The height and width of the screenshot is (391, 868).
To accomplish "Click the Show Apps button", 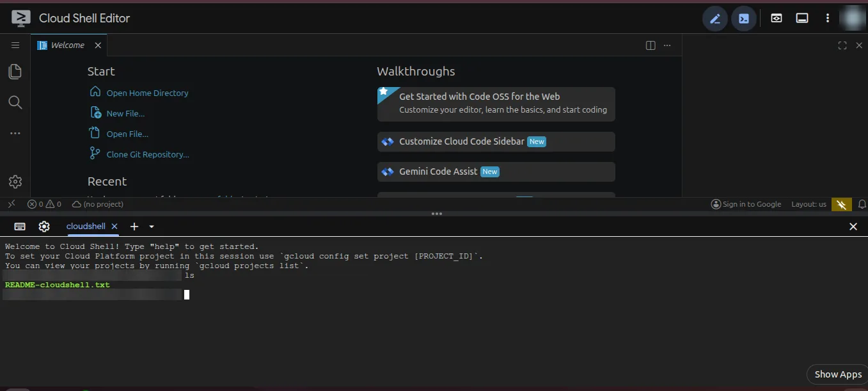I will coord(838,374).
